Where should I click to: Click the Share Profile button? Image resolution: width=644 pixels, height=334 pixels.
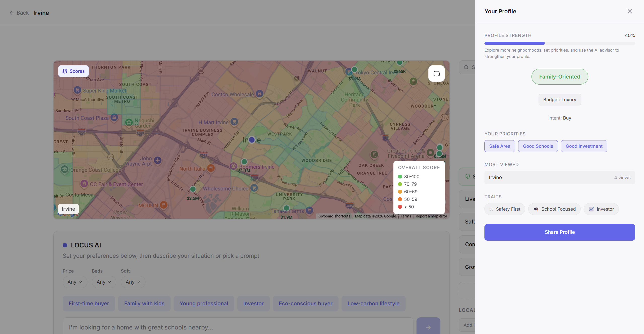click(559, 232)
